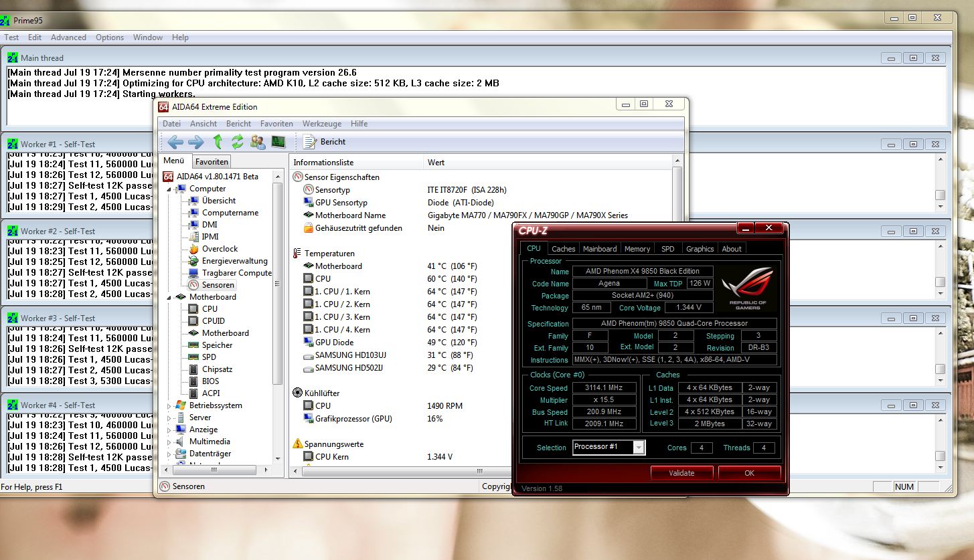974x560 pixels.
Task: Open the Bericht report wizard in the toolbar
Action: point(325,142)
